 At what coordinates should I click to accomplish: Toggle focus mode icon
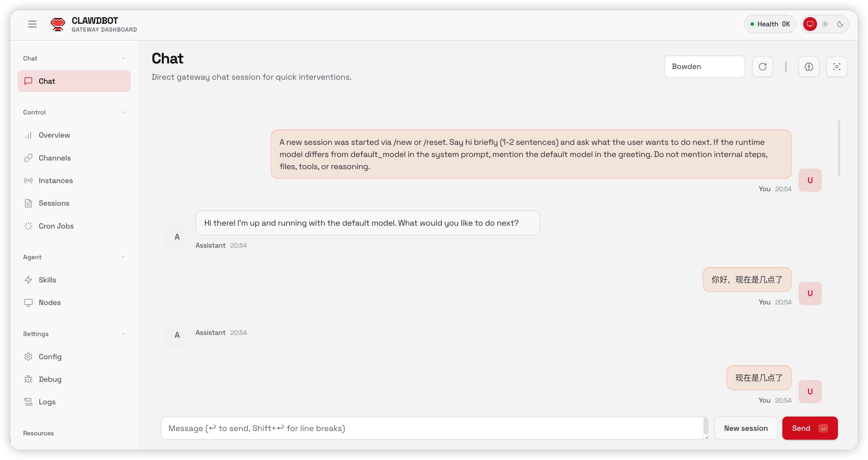point(836,66)
